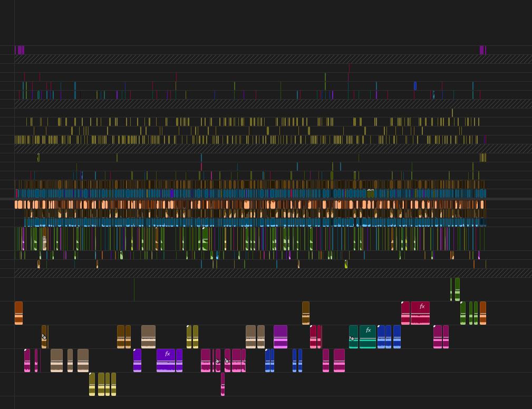Select the wide crimson clip's pink audio waveform

click(420, 319)
